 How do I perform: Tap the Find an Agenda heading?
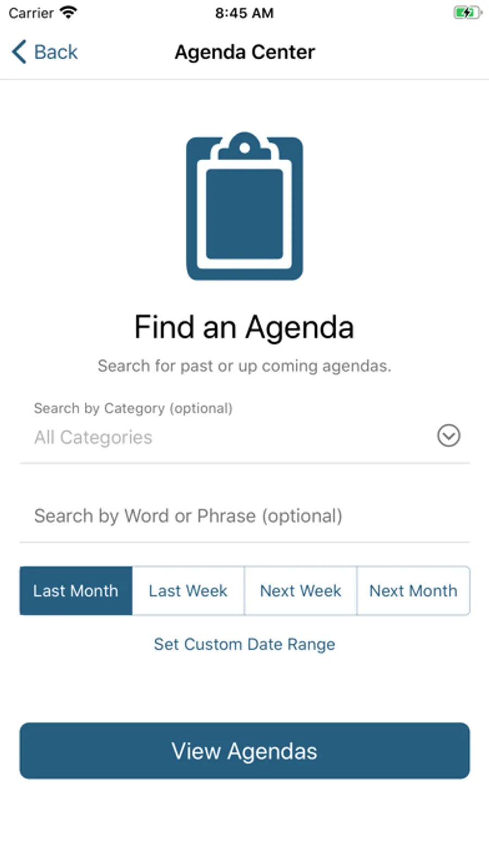(x=244, y=328)
